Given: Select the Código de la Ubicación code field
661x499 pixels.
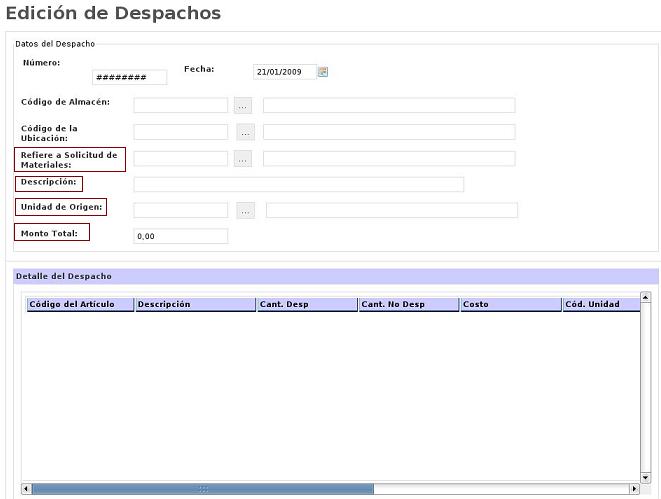Looking at the screenshot, I should pos(180,132).
